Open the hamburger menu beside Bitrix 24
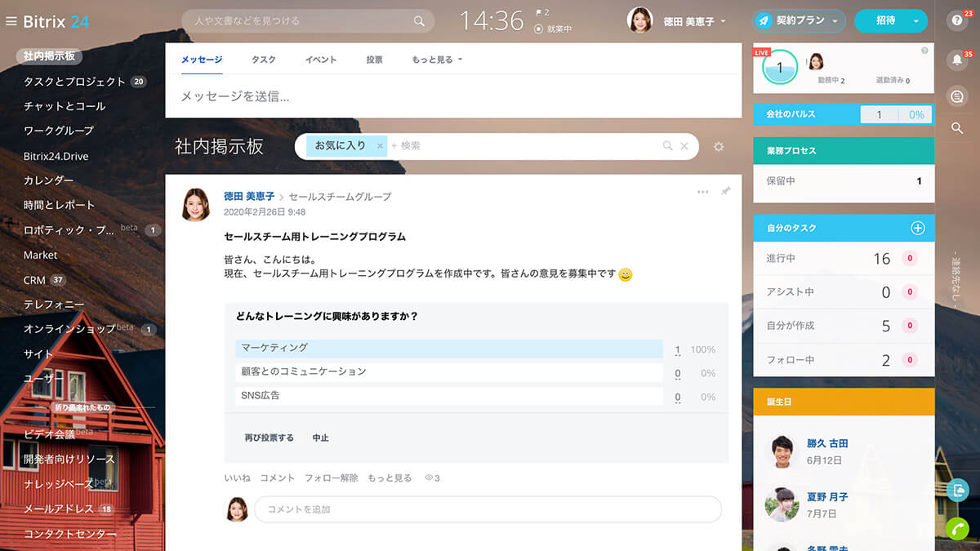Screen dimensions: 980x551 click(x=11, y=21)
